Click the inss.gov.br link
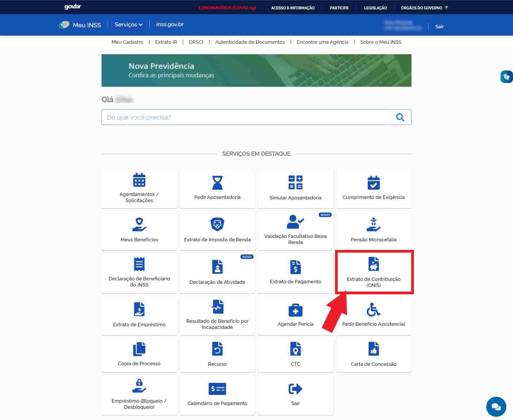513x420 pixels. pyautogui.click(x=170, y=24)
